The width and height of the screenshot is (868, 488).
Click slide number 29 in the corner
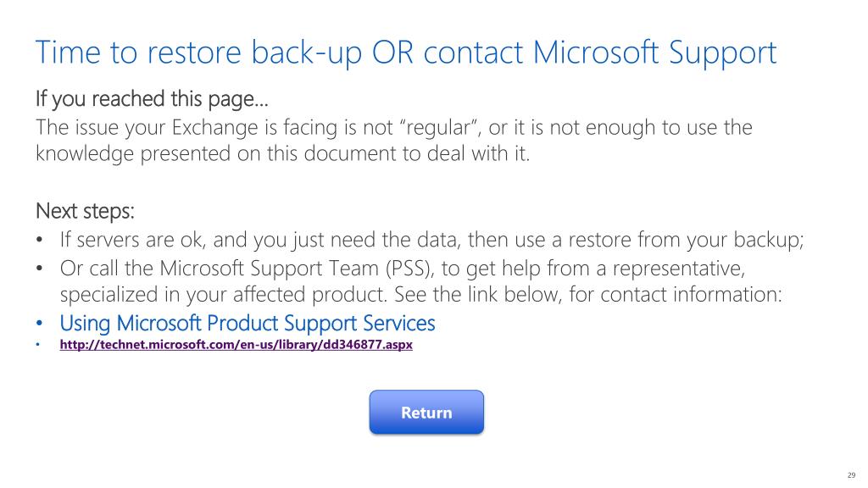coord(851,475)
